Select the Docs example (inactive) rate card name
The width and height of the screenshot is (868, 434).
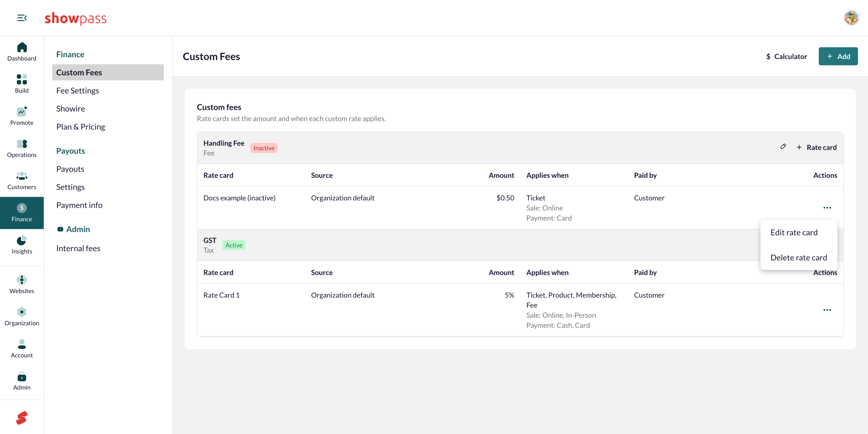coord(239,198)
